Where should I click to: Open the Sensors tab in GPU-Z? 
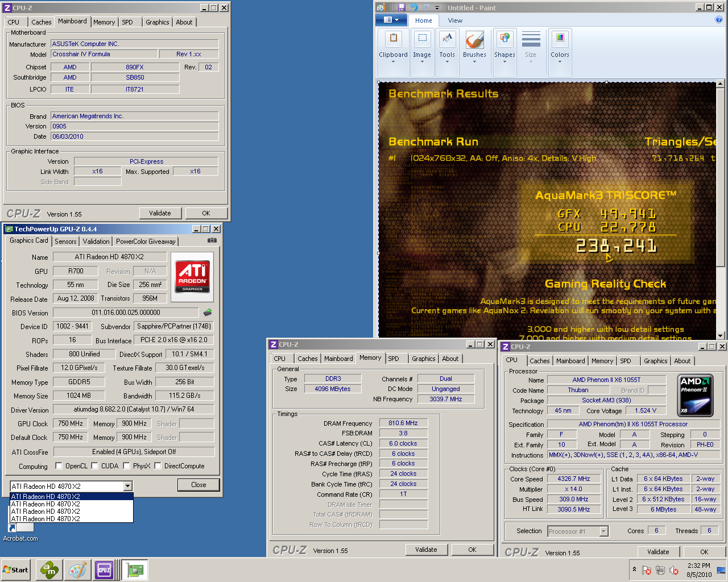pyautogui.click(x=65, y=242)
